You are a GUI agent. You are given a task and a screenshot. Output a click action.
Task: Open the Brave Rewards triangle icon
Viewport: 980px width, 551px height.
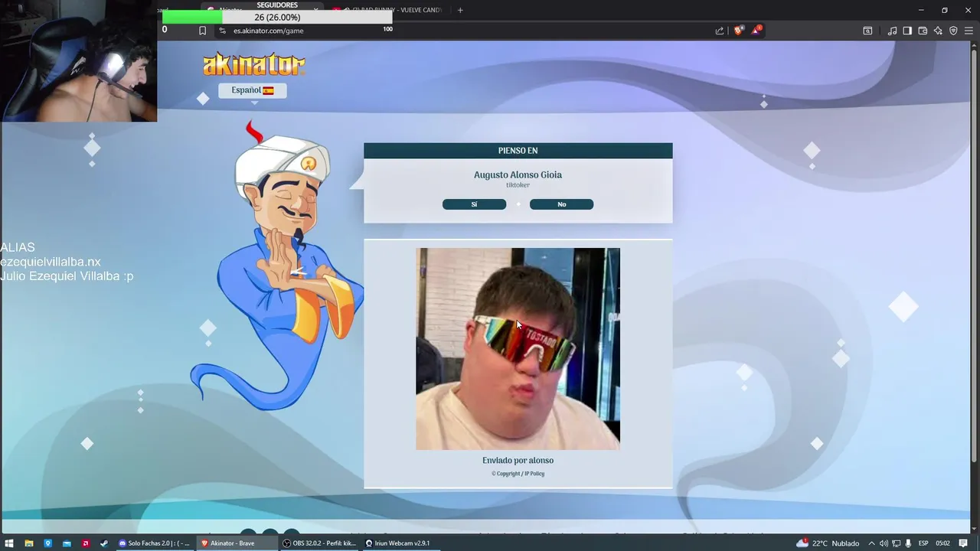coord(756,31)
